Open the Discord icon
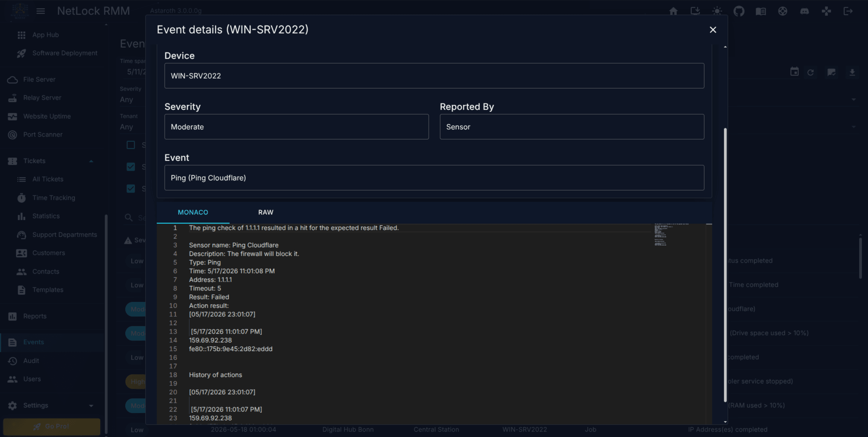Viewport: 868px width, 437px height. pyautogui.click(x=804, y=11)
